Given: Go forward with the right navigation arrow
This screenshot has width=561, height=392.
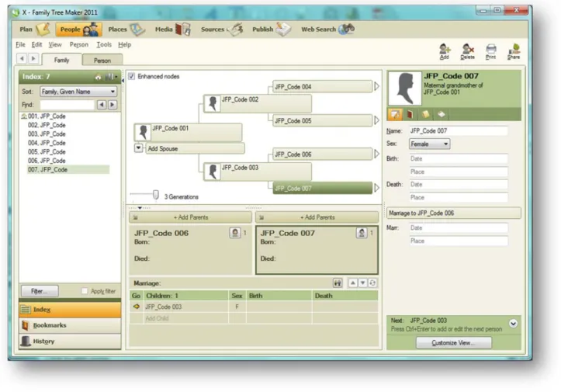Looking at the screenshot, I should [33, 58].
